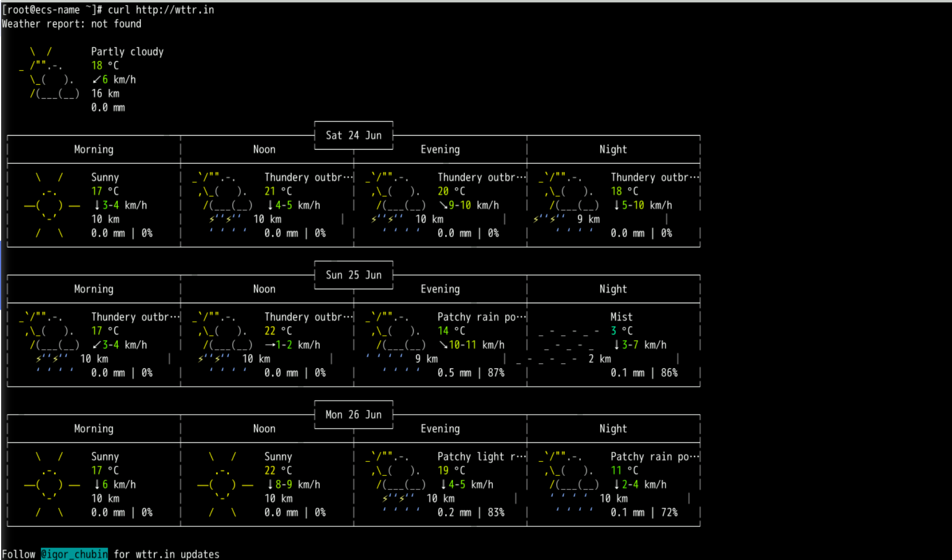952x560 pixels.
Task: Pick the Morning header in the Mon 26 Jun table
Action: tap(94, 428)
